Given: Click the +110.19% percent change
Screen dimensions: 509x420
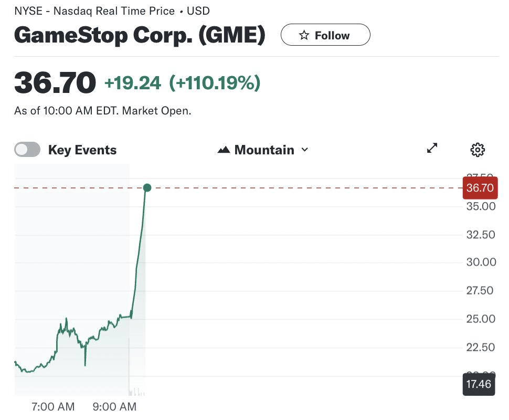Looking at the screenshot, I should pos(215,83).
